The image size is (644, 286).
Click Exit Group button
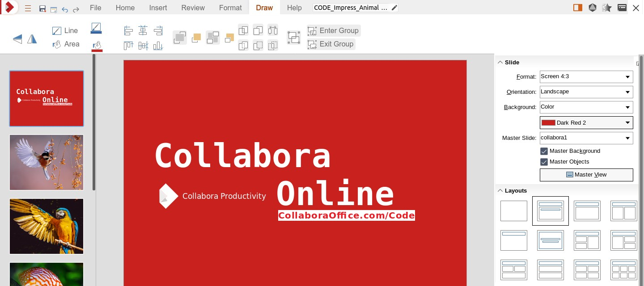[331, 44]
